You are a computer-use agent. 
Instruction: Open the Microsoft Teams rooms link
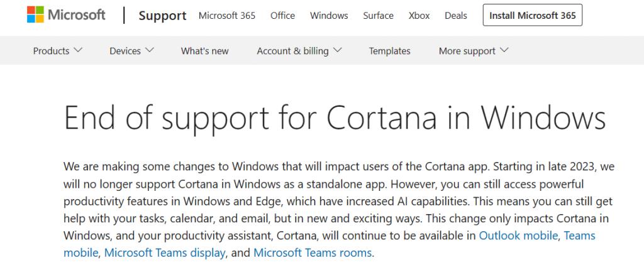tap(313, 252)
